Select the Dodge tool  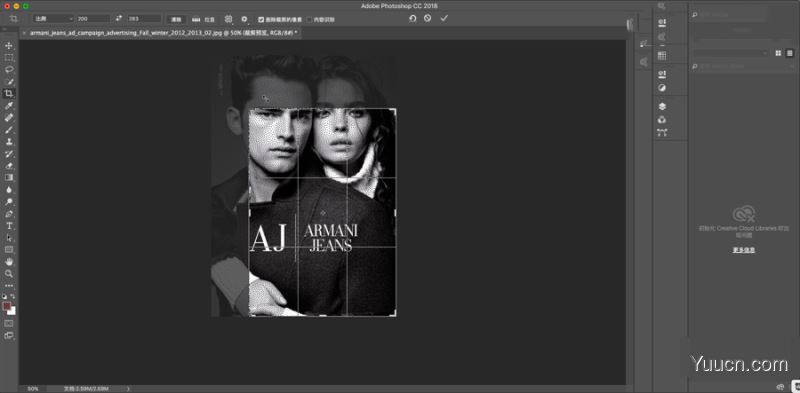[x=9, y=202]
